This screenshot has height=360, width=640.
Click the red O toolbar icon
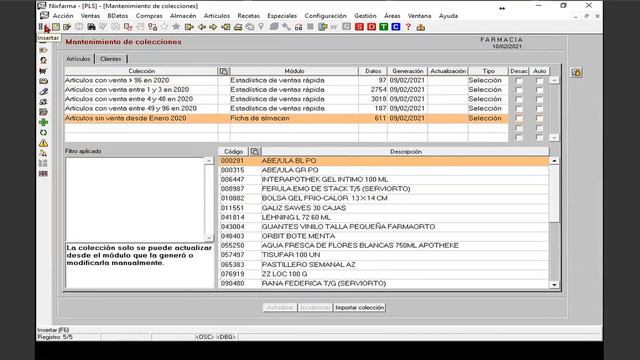tap(371, 27)
